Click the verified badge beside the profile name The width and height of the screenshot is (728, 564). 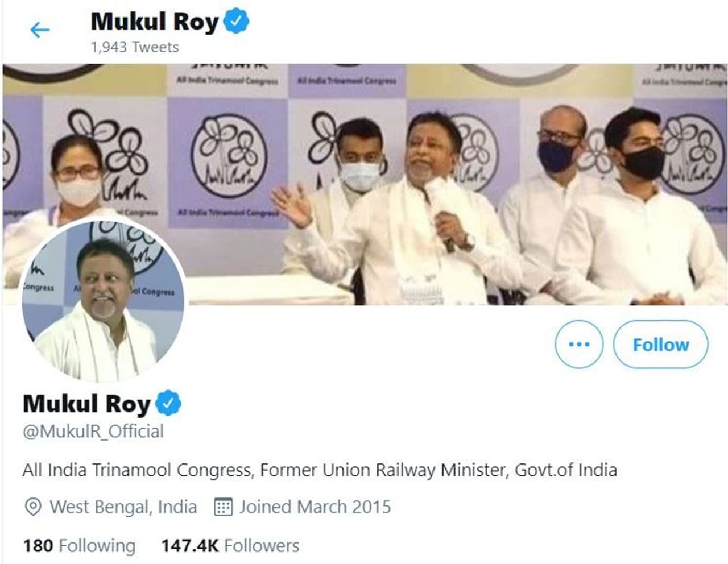[x=168, y=403]
